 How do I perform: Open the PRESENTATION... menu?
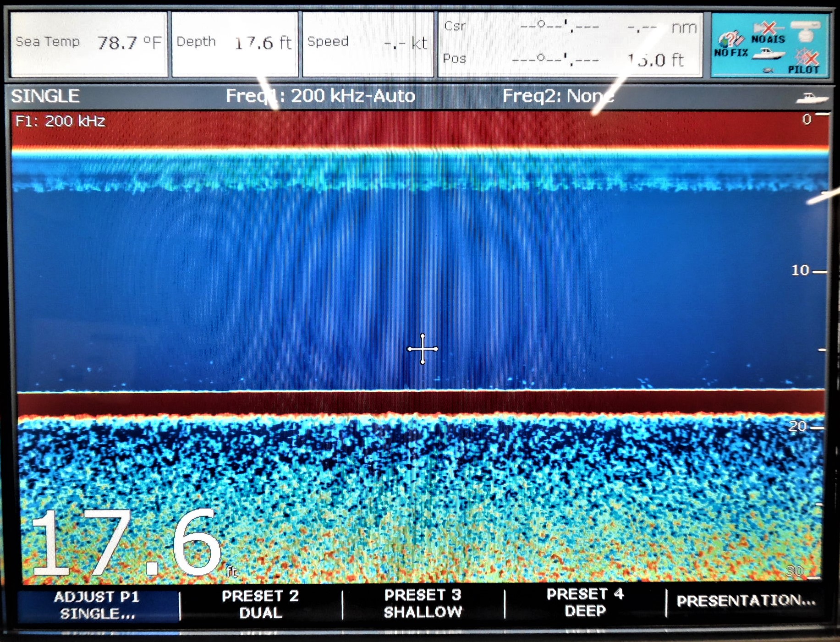[x=746, y=601]
